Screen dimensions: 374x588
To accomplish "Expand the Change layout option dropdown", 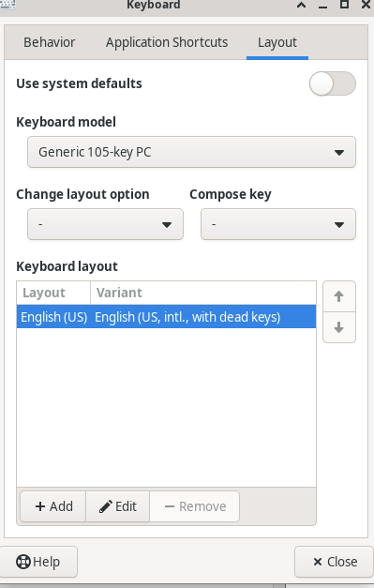I will pos(105,224).
